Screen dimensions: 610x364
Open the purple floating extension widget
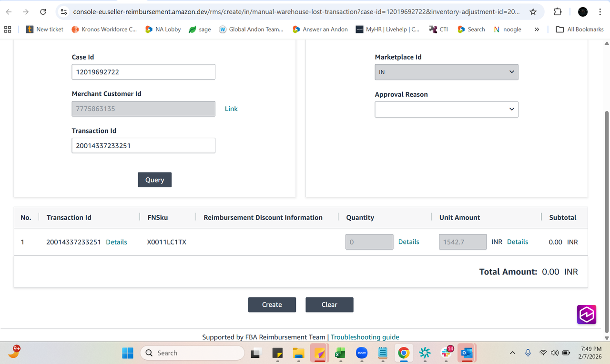click(x=587, y=314)
